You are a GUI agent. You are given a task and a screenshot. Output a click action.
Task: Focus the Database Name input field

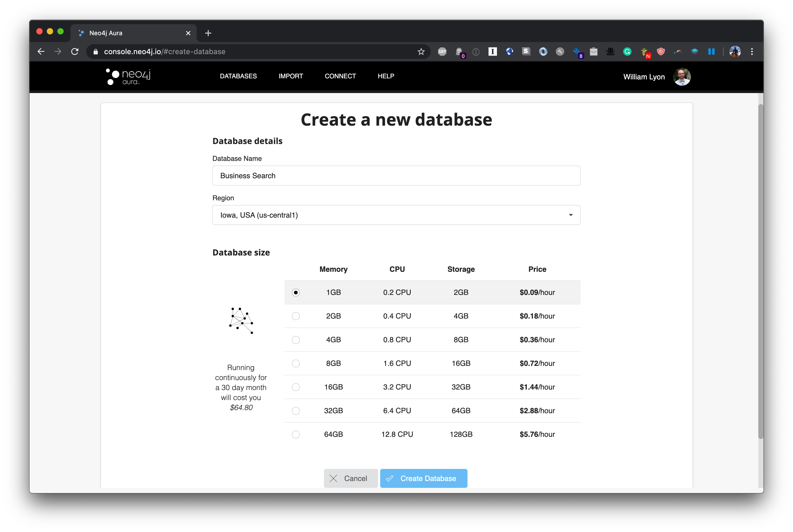point(396,176)
